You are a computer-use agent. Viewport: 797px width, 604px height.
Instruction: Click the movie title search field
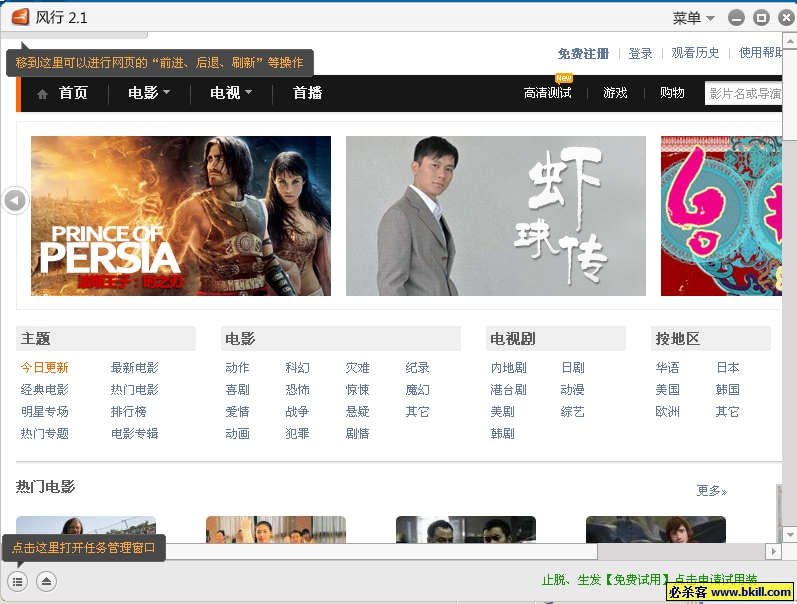(743, 94)
